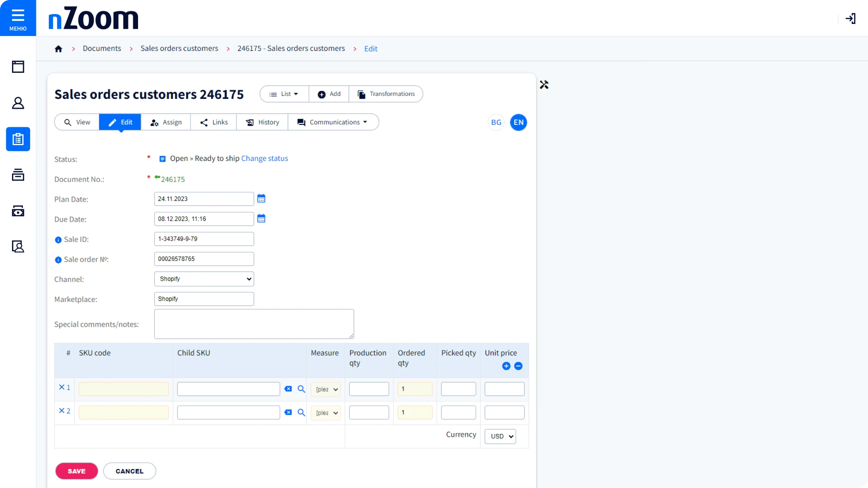Open the calendar picker for Plan Date
The image size is (868, 488).
(261, 199)
